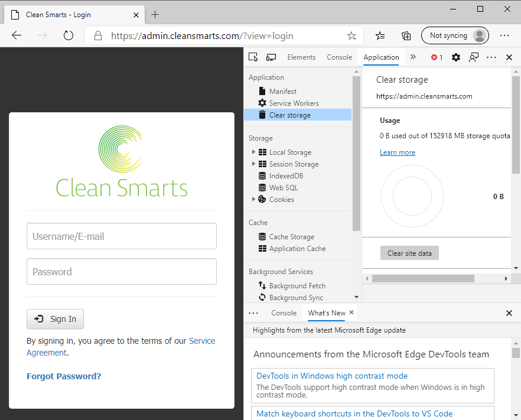
Task: Open the browser favorites list icon
Action: [380, 35]
